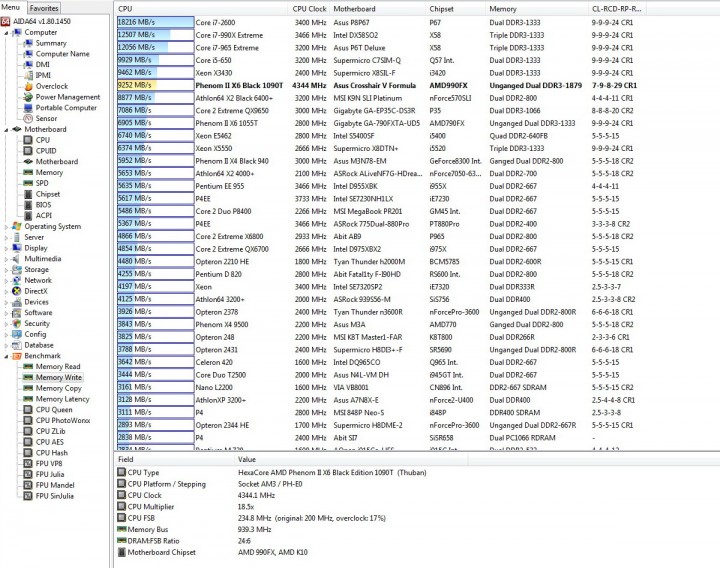This screenshot has height=568, width=720.
Task: Switch to the Menu tab
Action: 11,7
